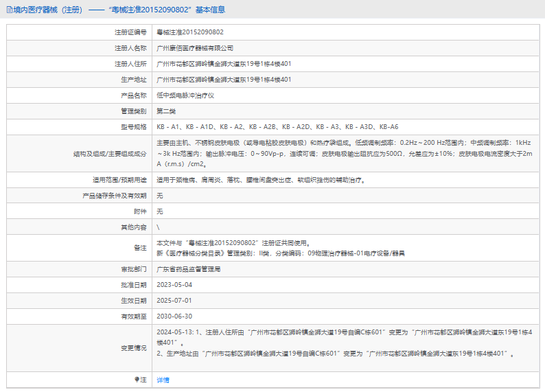Select change entry 2024-05-13: 1、注册人住所由
The width and height of the screenshot is (545, 392).
(344, 337)
